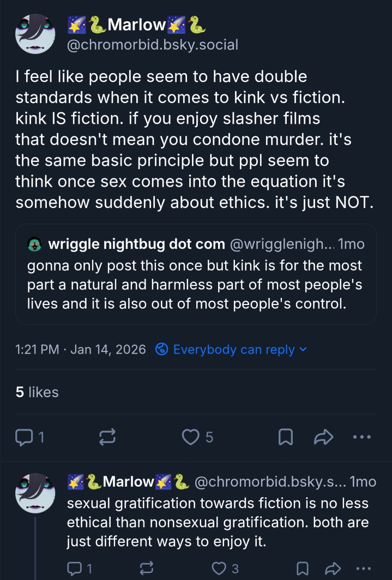The image size is (392, 580).
Task: Share the follow-up reply post
Action: coord(333,569)
